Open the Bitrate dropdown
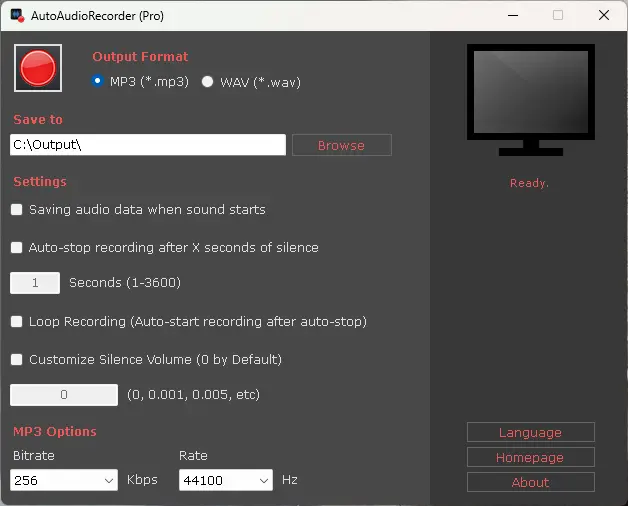The image size is (628, 506). (65, 481)
